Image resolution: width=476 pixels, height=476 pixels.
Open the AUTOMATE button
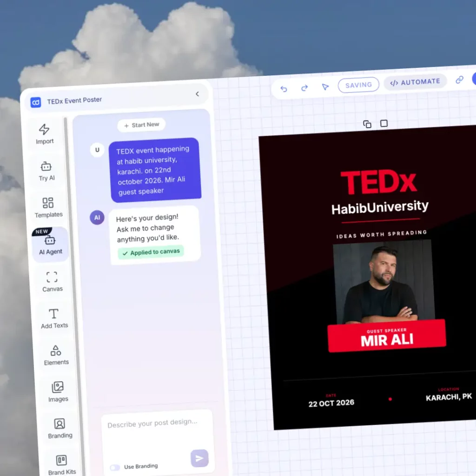pos(415,82)
